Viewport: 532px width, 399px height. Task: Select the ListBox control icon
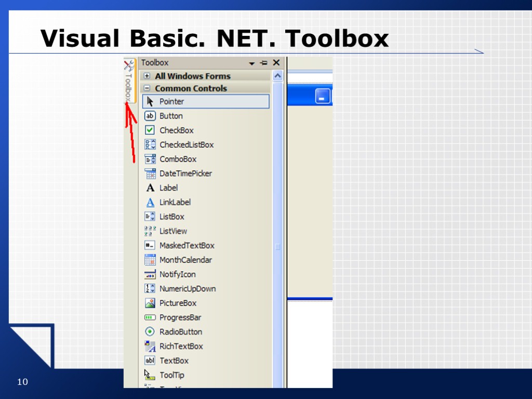(150, 217)
